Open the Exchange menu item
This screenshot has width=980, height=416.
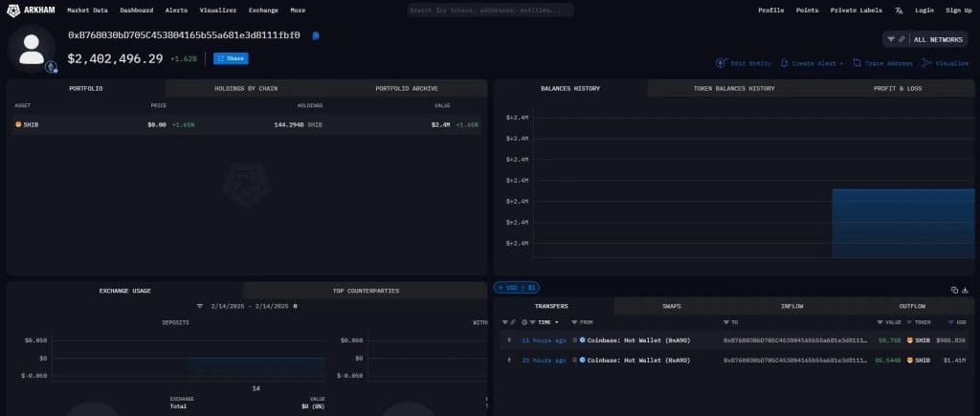tap(263, 11)
